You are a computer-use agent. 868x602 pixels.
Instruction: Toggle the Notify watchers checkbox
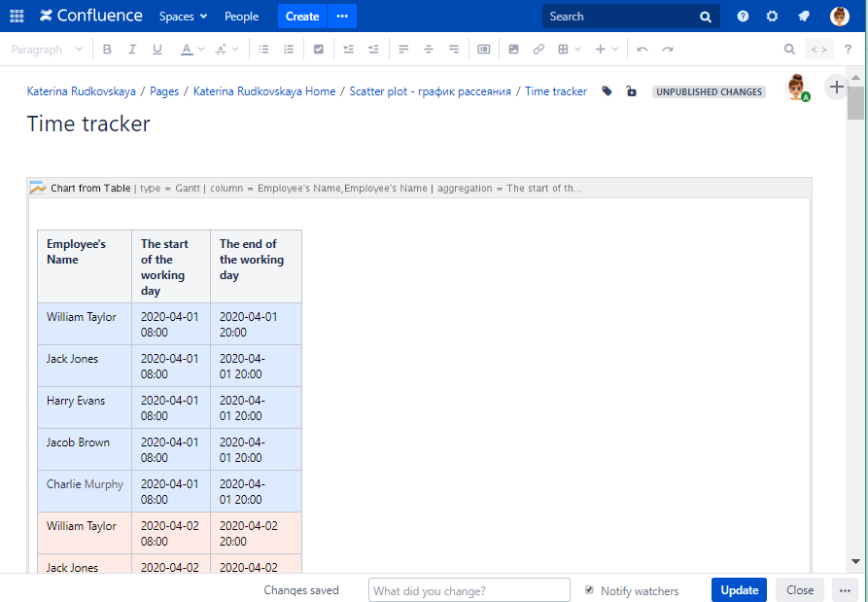pos(589,590)
